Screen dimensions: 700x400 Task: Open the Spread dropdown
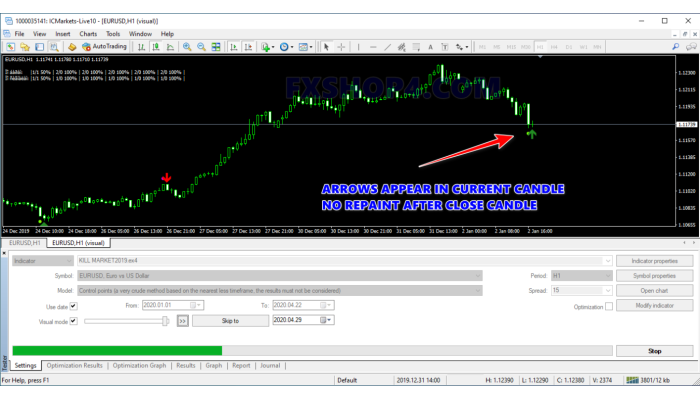606,290
